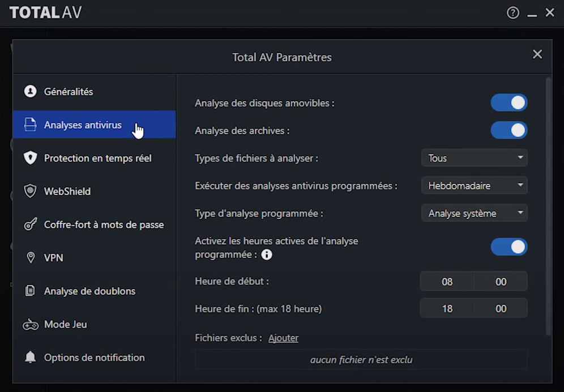
Task: Click the settings panel vertical scrollbar
Action: click(548, 206)
